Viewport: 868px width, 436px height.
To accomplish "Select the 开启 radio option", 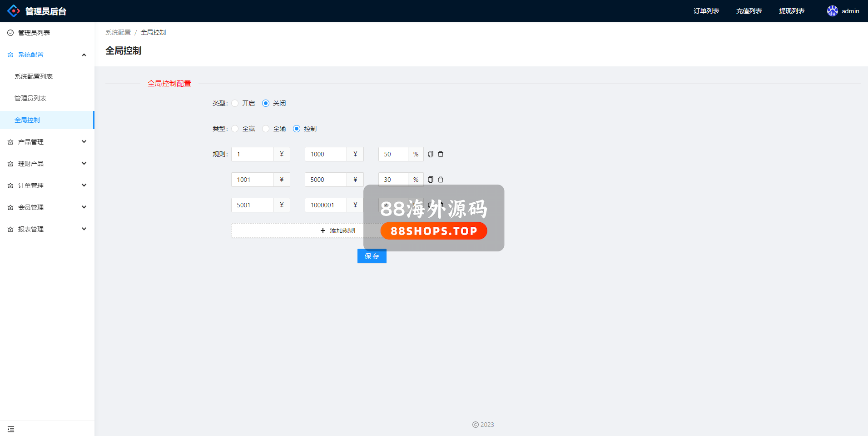I will (x=235, y=103).
